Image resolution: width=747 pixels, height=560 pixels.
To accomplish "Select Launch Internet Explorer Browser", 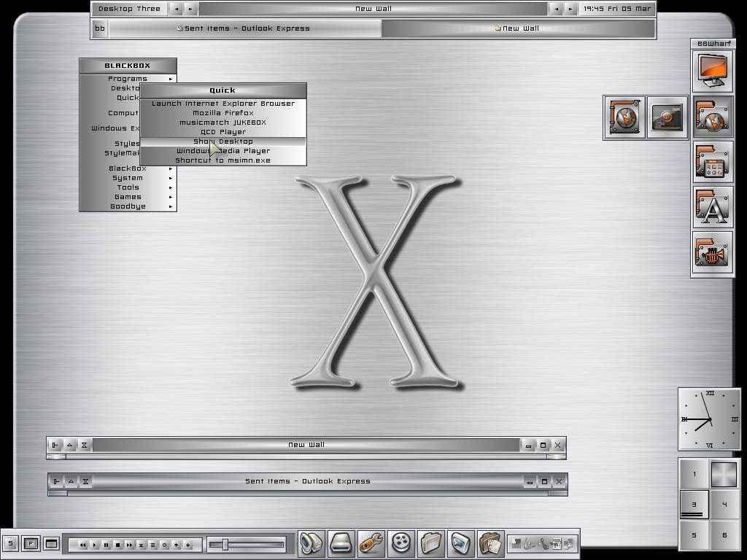I will point(223,104).
